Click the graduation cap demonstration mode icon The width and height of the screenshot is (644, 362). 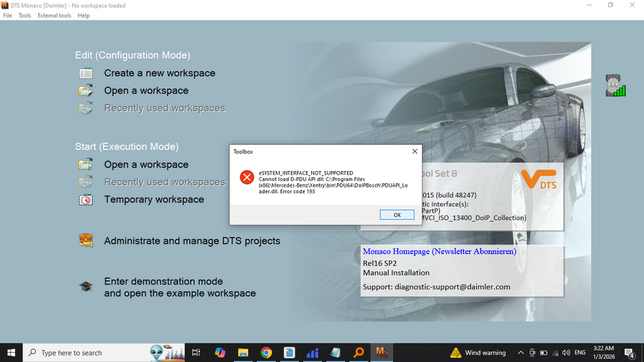tap(86, 286)
